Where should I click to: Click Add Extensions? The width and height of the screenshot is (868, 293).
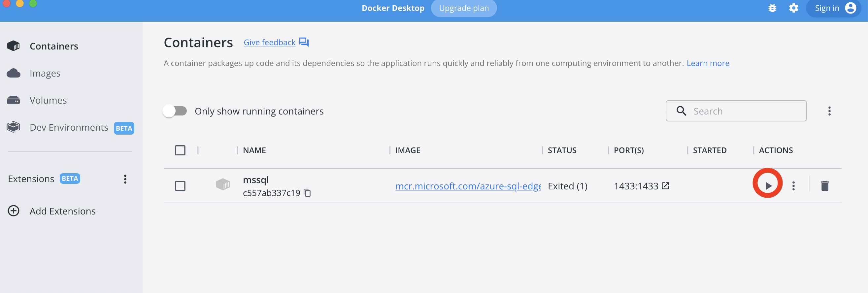click(x=62, y=211)
